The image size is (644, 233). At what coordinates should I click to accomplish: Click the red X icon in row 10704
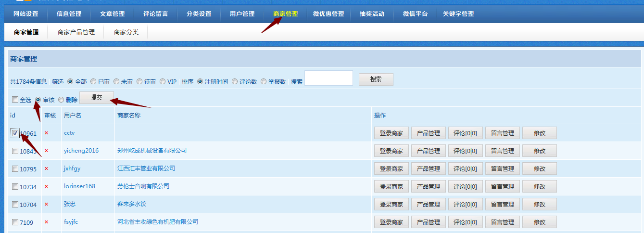pyautogui.click(x=47, y=204)
